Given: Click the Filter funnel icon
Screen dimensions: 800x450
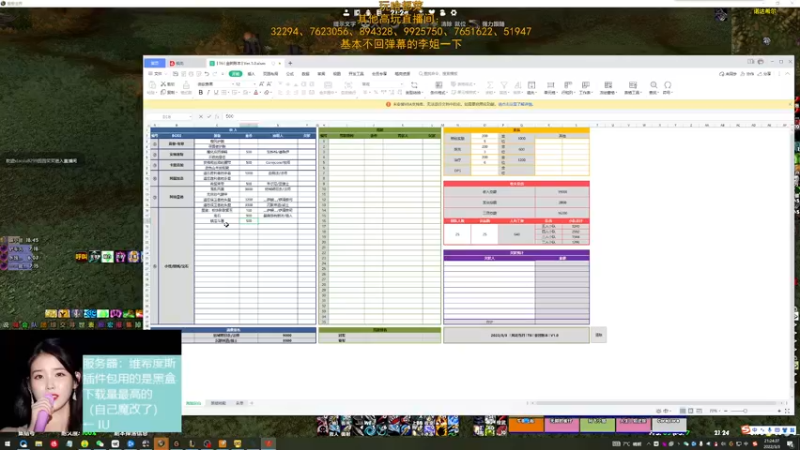Looking at the screenshot, I should (504, 85).
